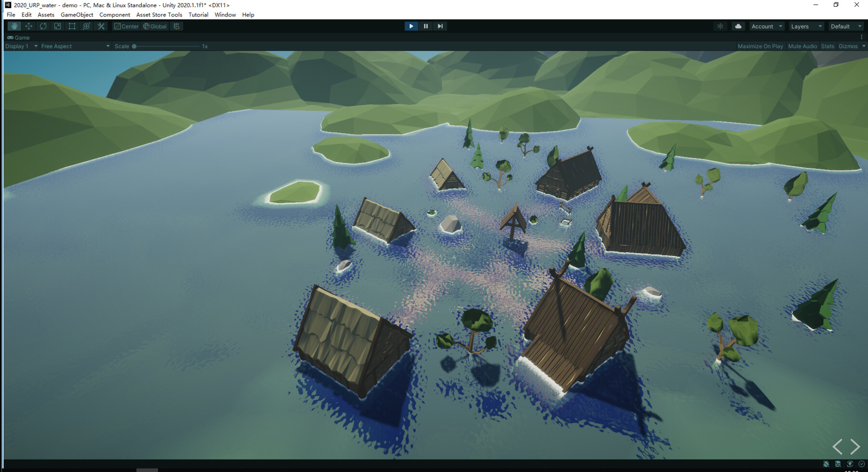Enable Maximize On Play
This screenshot has height=472, width=868.
(x=760, y=46)
